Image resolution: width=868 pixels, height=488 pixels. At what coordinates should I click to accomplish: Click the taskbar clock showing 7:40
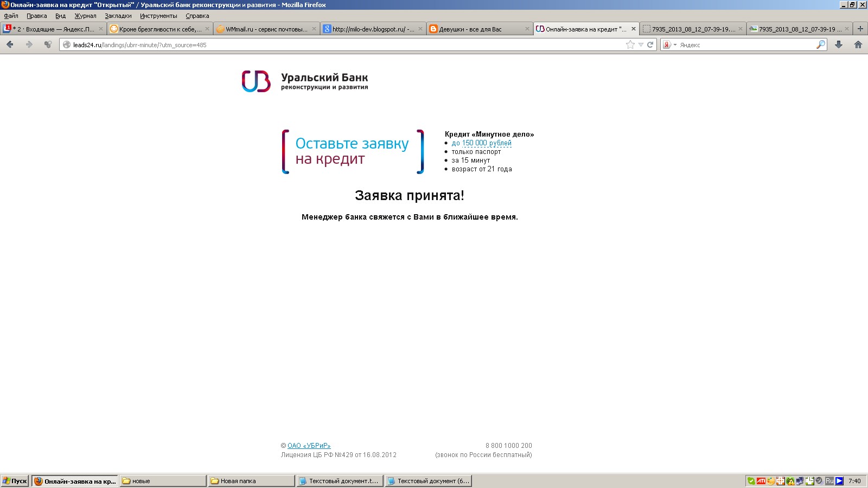(x=854, y=481)
